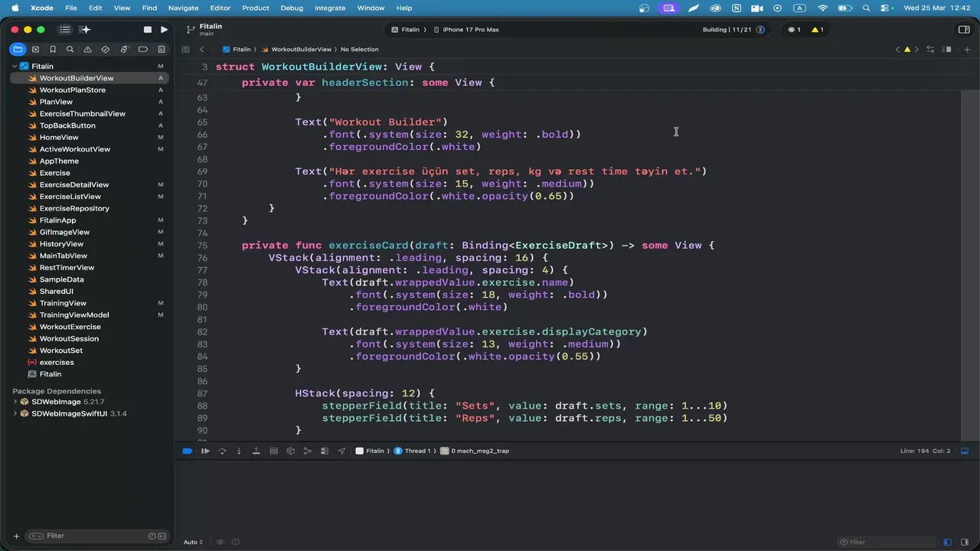Open Spotlight search in menu bar
This screenshot has height=551, width=980.
pos(866,8)
